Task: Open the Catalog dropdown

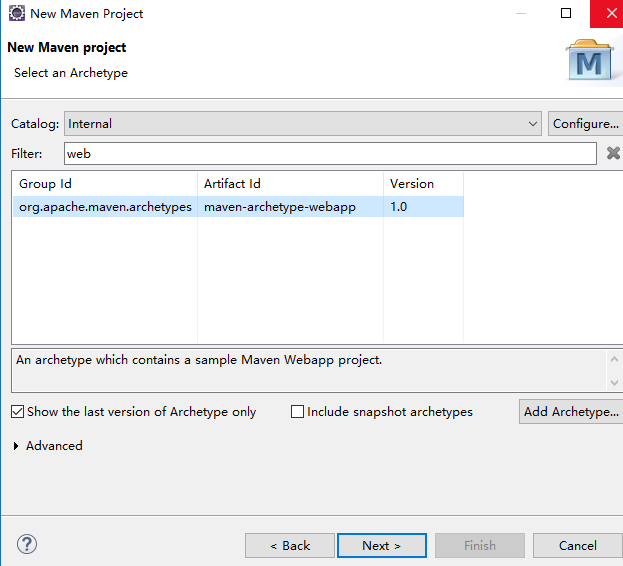Action: point(303,124)
